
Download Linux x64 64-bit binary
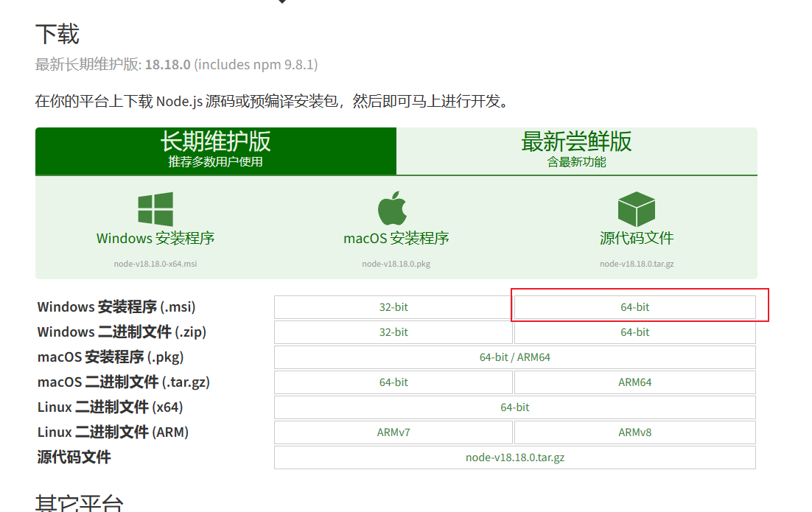click(x=514, y=407)
